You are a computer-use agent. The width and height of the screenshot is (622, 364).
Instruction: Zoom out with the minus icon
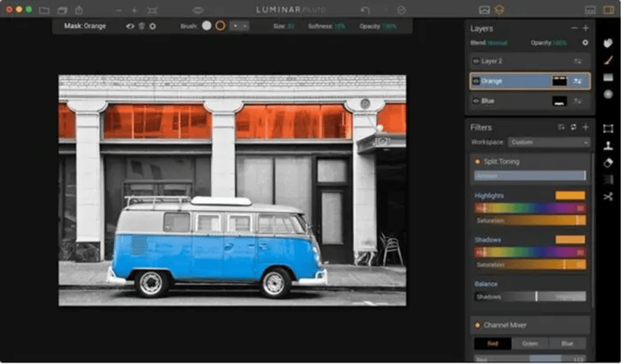(118, 10)
